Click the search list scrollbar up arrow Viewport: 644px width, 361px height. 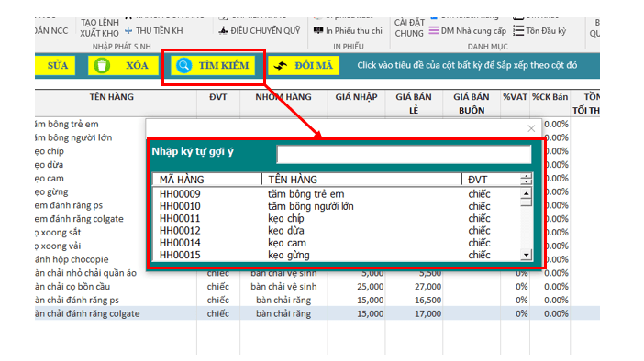coord(527,193)
